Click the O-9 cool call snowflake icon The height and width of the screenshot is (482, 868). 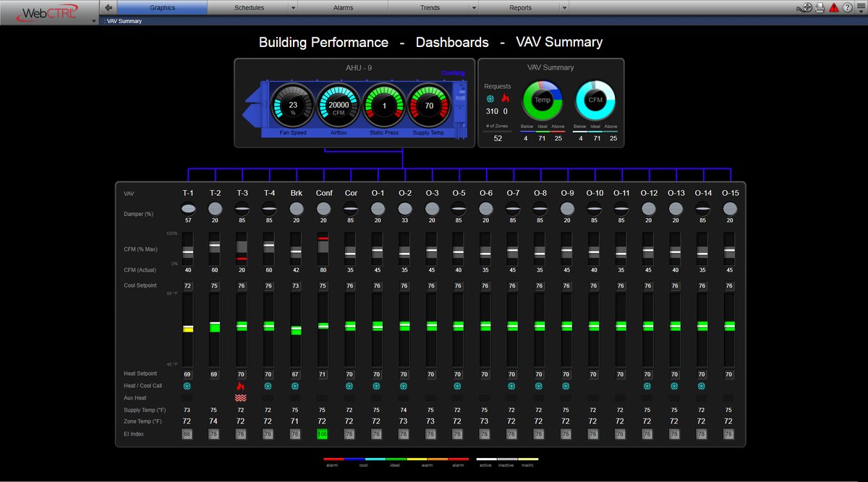tap(567, 387)
